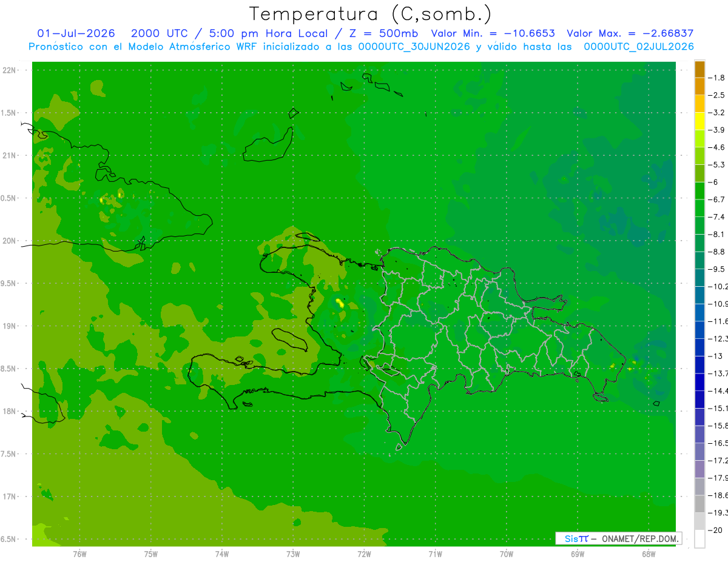Click the "17N" latitude label
The image size is (728, 562).
point(9,497)
